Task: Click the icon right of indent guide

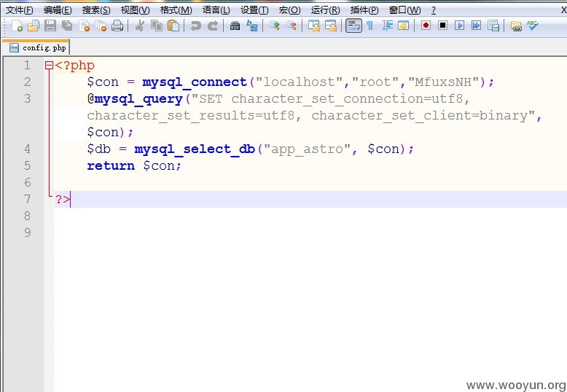Action: point(404,26)
